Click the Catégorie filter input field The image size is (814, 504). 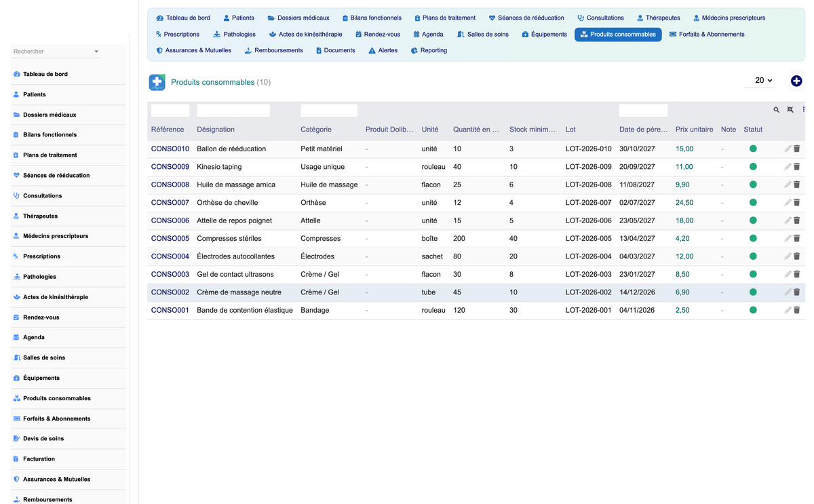click(329, 111)
